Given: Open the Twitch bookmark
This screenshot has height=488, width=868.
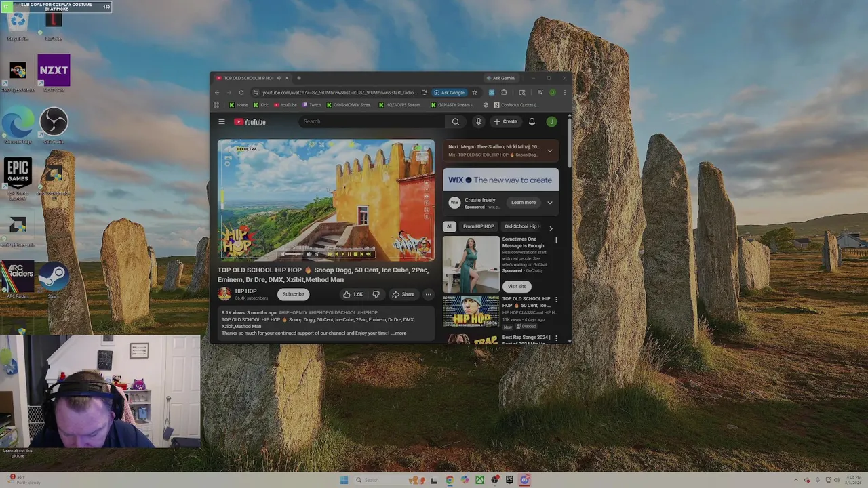Looking at the screenshot, I should pyautogui.click(x=312, y=105).
